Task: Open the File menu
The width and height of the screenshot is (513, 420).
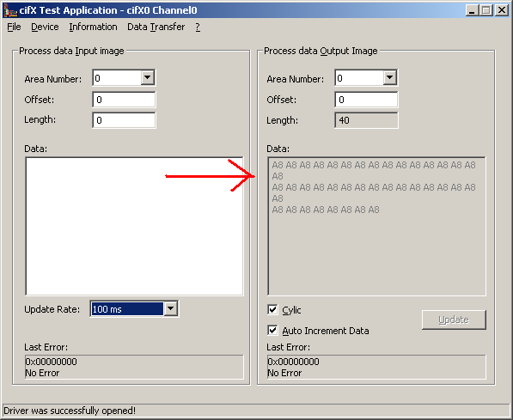Action: pyautogui.click(x=14, y=27)
